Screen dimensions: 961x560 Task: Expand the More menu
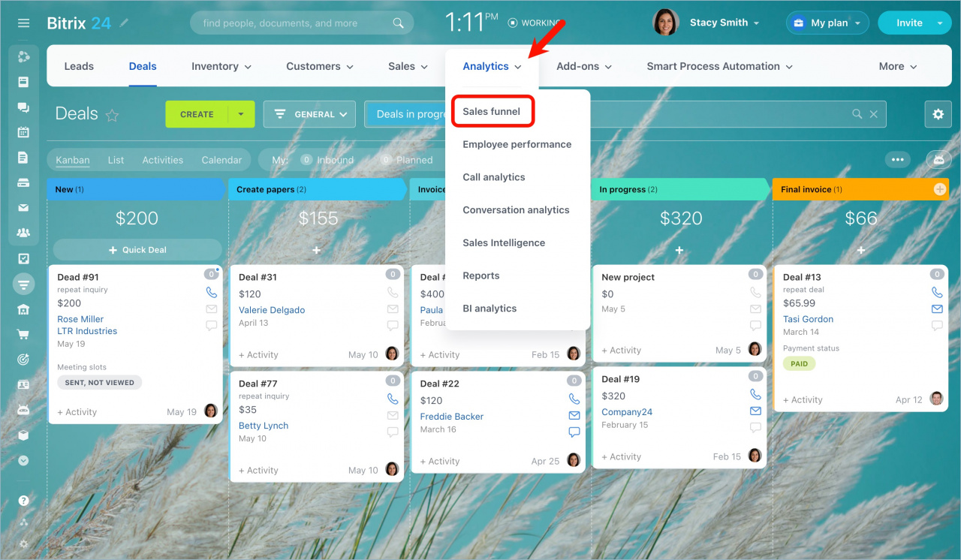point(898,66)
